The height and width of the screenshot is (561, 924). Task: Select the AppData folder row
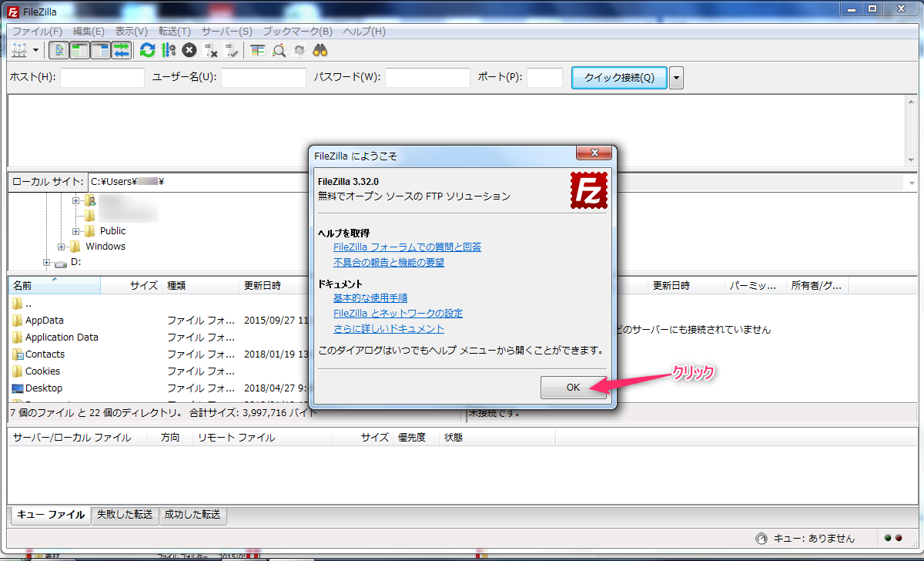[x=159, y=321]
